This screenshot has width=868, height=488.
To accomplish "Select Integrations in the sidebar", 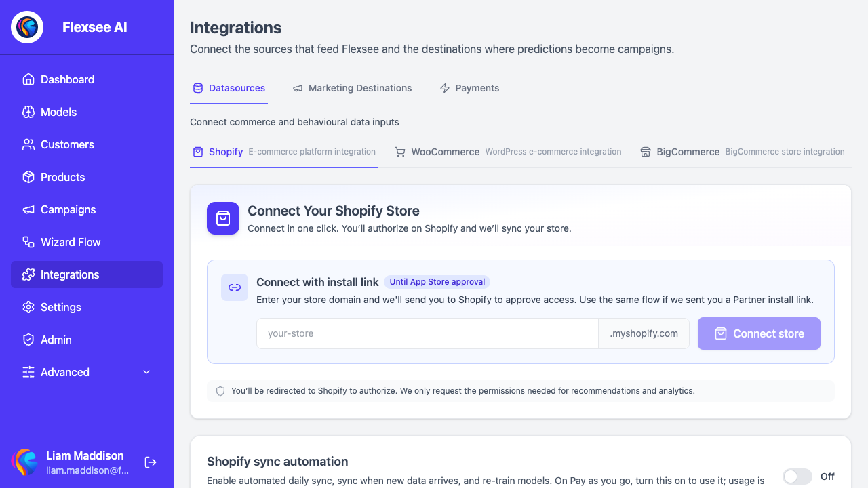I will (x=87, y=274).
